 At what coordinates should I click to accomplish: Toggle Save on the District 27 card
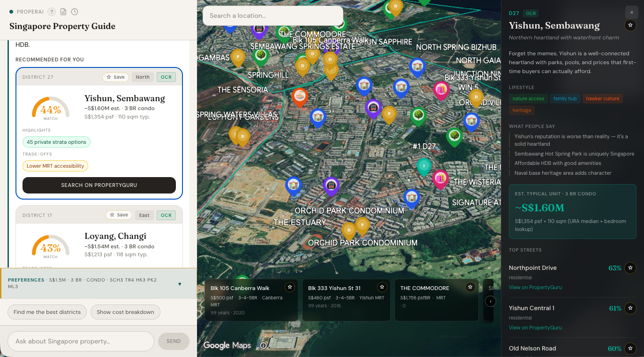pos(115,77)
